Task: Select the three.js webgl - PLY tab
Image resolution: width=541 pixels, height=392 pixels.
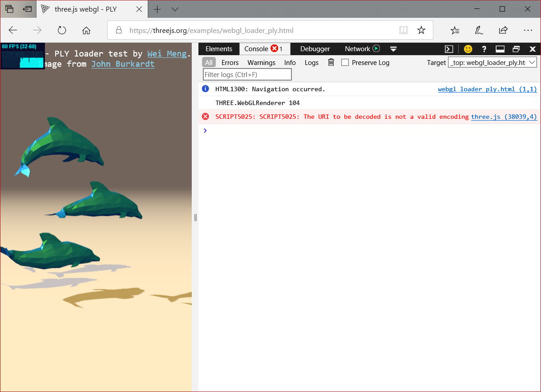Action: point(93,9)
